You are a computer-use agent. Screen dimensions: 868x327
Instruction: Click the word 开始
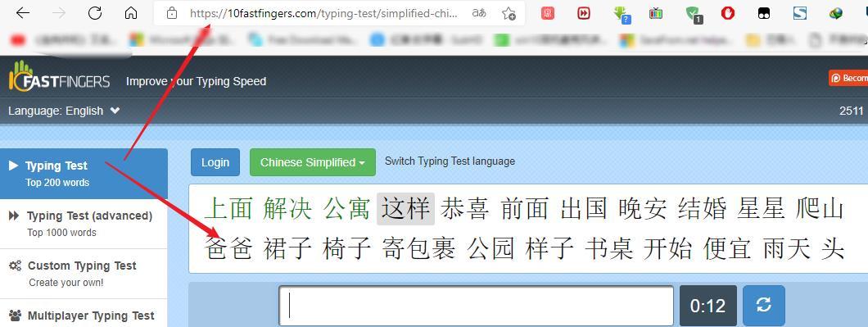coord(667,248)
